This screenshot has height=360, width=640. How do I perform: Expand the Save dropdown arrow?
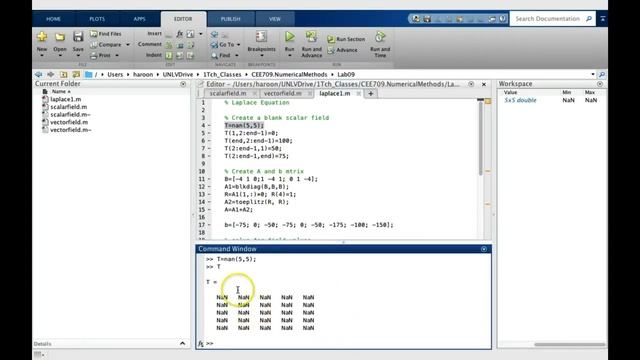(78, 56)
